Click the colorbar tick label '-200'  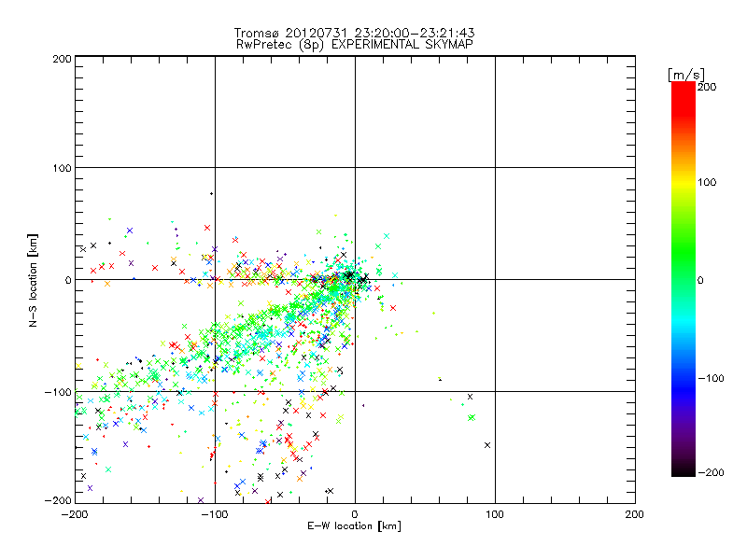click(711, 473)
